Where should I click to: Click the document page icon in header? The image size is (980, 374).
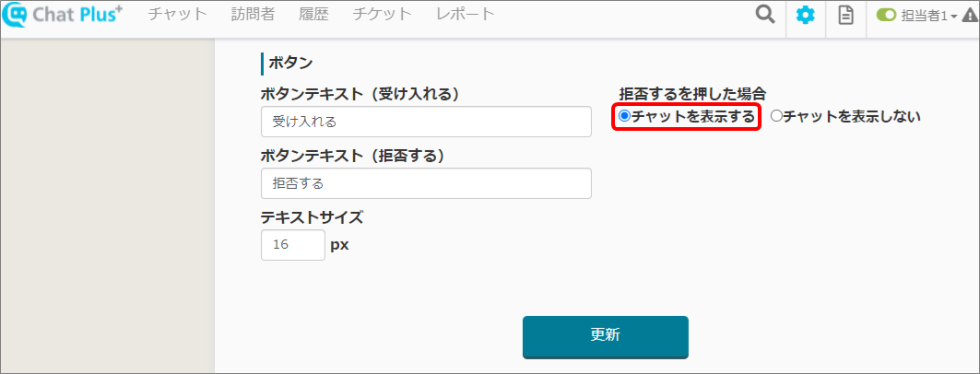[845, 16]
